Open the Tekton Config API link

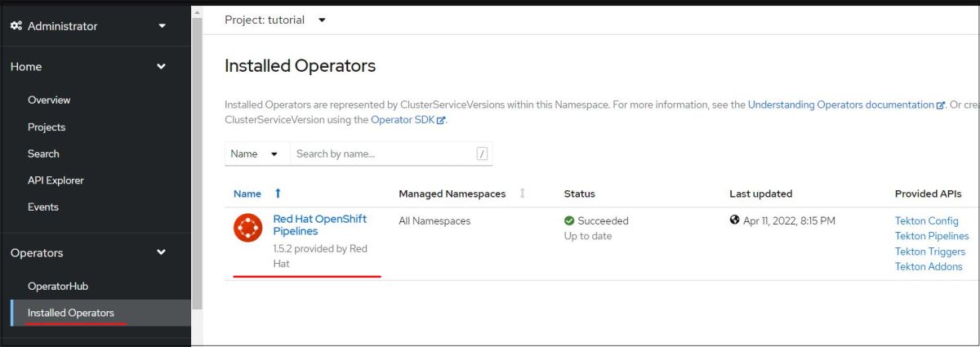(x=926, y=221)
